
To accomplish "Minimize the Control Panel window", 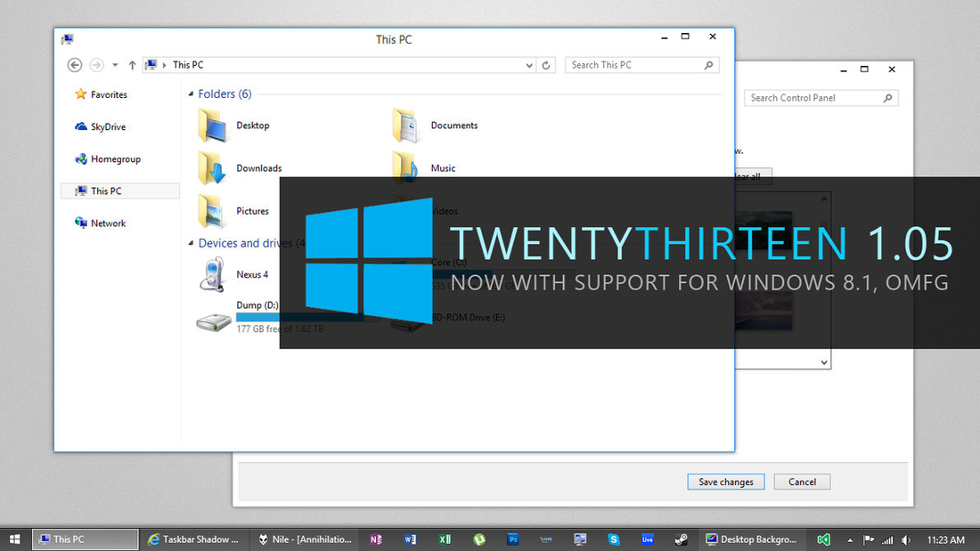I will 844,70.
